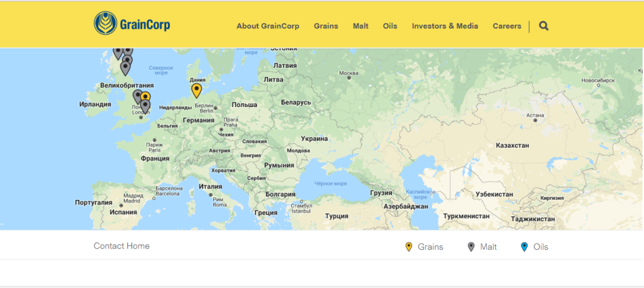Open Investors & Media menu
Viewport: 644px width, 288px height.
pos(445,26)
